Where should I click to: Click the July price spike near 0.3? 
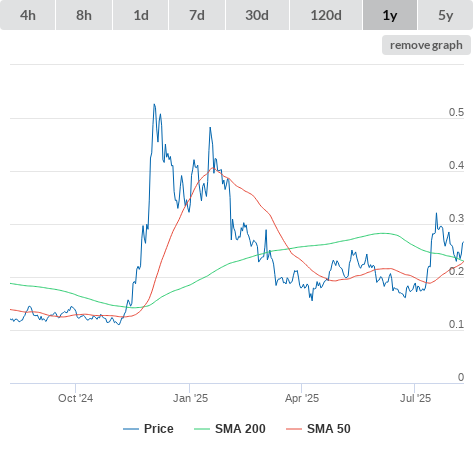pos(436,214)
